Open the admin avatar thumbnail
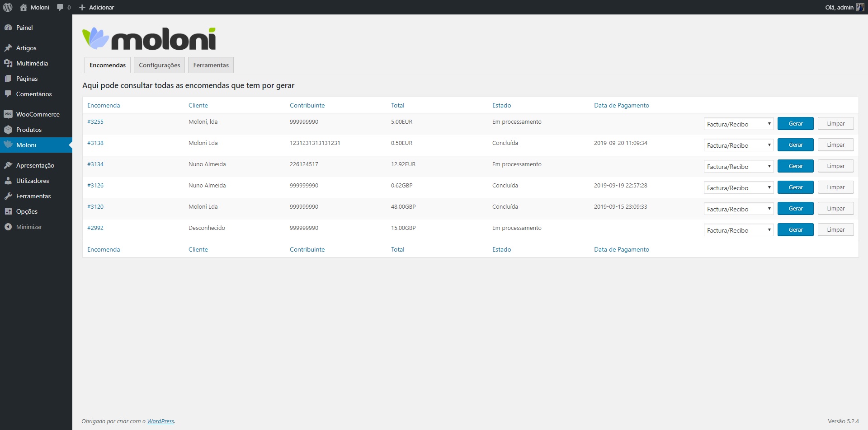Viewport: 868px width, 430px height. tap(860, 7)
